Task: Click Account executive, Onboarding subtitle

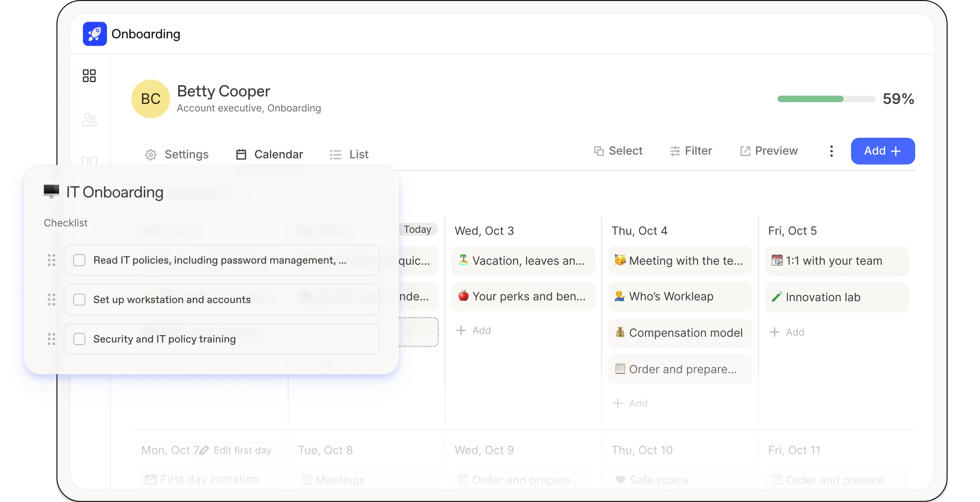Action: pyautogui.click(x=249, y=108)
